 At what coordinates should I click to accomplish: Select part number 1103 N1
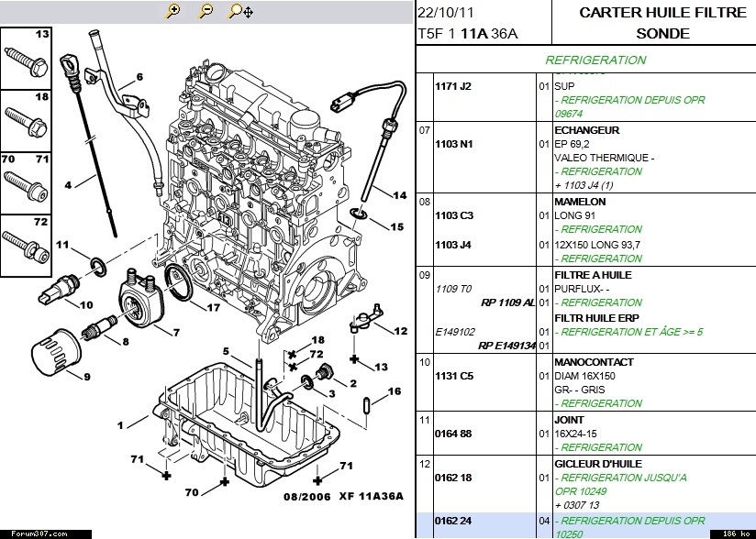pyautogui.click(x=453, y=144)
